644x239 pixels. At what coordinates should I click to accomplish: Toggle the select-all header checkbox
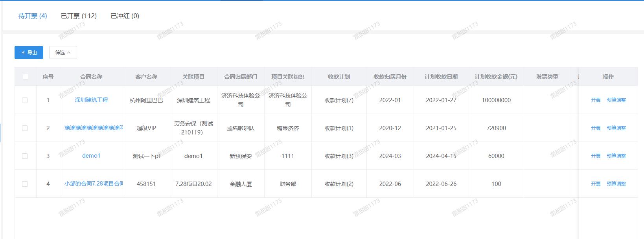point(26,77)
